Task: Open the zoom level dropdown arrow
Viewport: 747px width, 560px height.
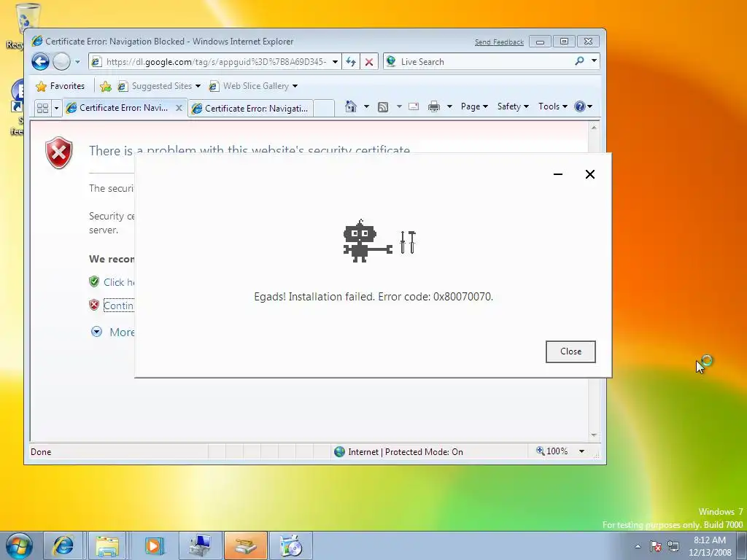Action: pos(581,451)
